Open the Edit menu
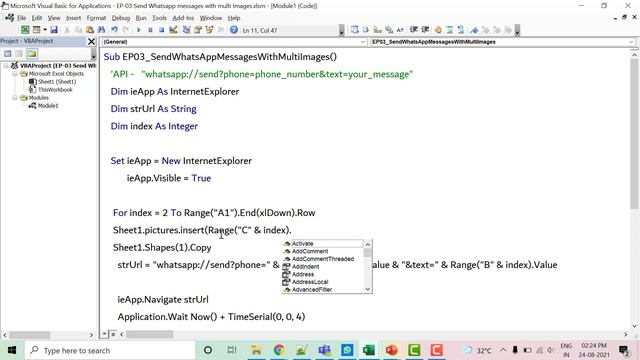640x360 pixels. click(x=37, y=18)
